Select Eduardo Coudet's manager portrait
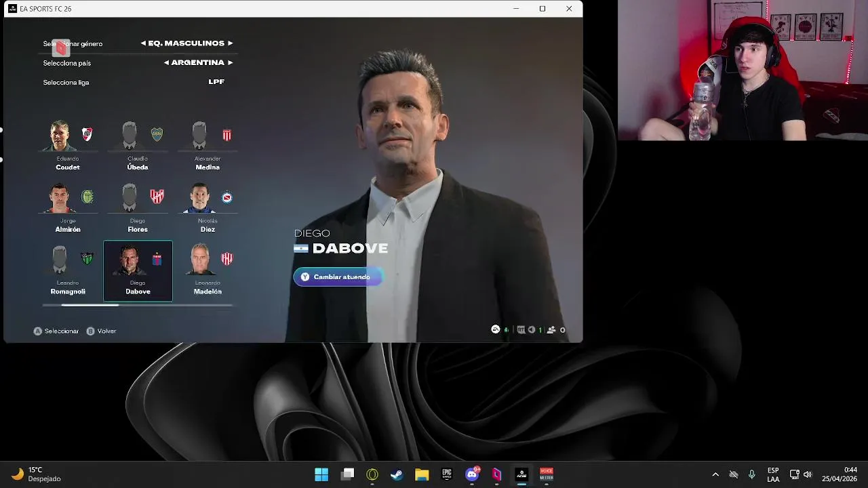868x488 pixels. click(x=60, y=136)
